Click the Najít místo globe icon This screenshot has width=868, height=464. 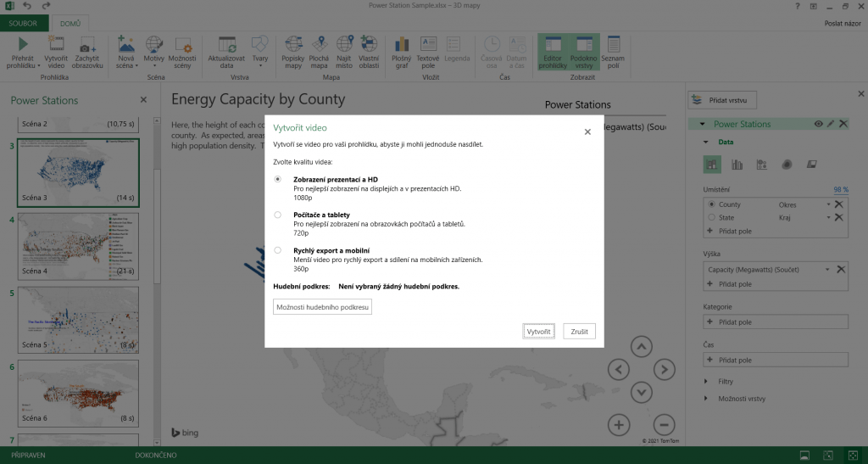coord(343,45)
